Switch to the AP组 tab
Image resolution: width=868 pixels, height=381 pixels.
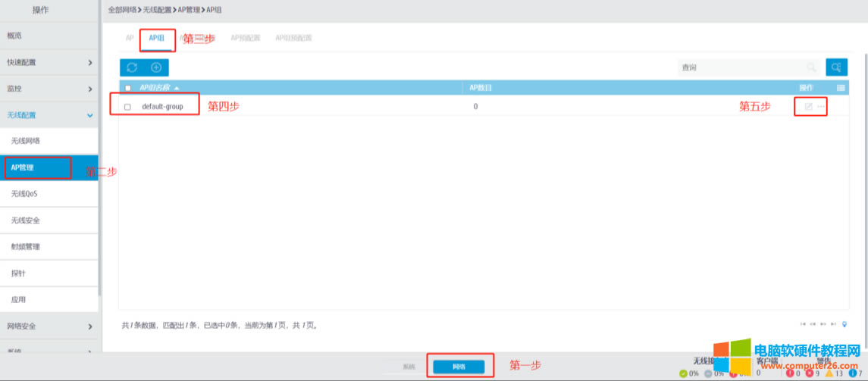tap(157, 38)
